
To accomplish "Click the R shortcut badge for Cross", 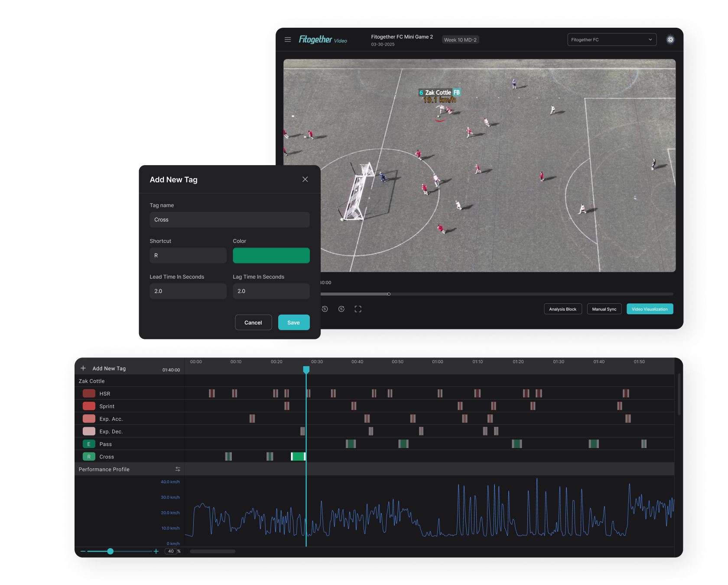I will (89, 456).
